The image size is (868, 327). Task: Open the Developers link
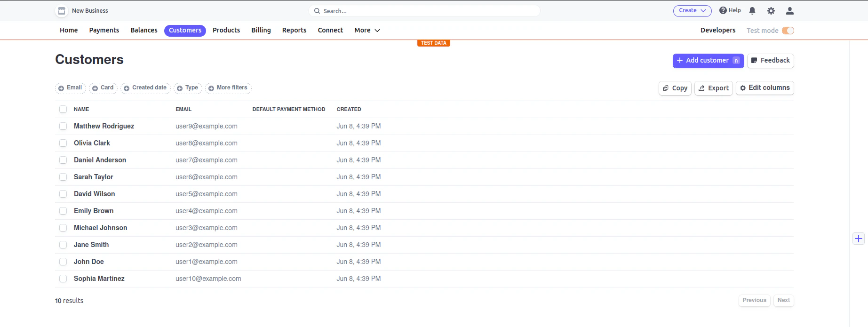tap(718, 30)
